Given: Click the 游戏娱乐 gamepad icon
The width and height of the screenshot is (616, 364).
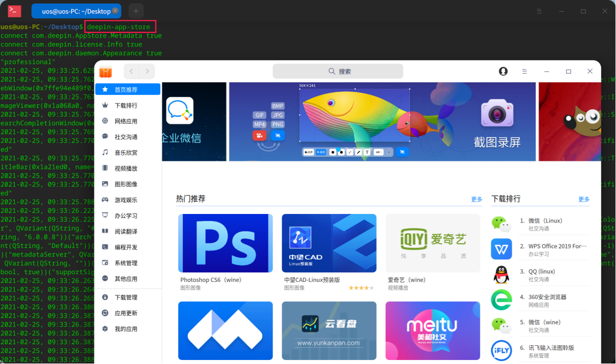Looking at the screenshot, I should pyautogui.click(x=105, y=200).
